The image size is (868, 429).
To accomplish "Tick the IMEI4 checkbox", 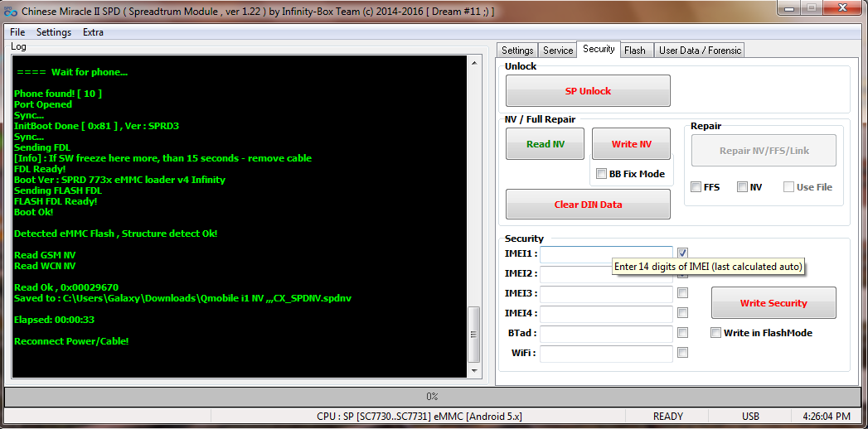I will click(x=682, y=313).
